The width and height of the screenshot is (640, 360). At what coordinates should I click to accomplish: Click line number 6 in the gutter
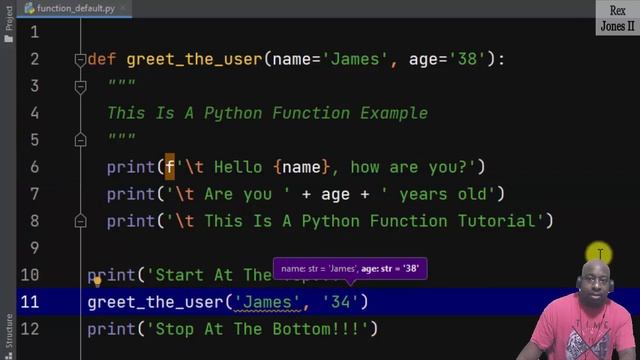[34, 167]
